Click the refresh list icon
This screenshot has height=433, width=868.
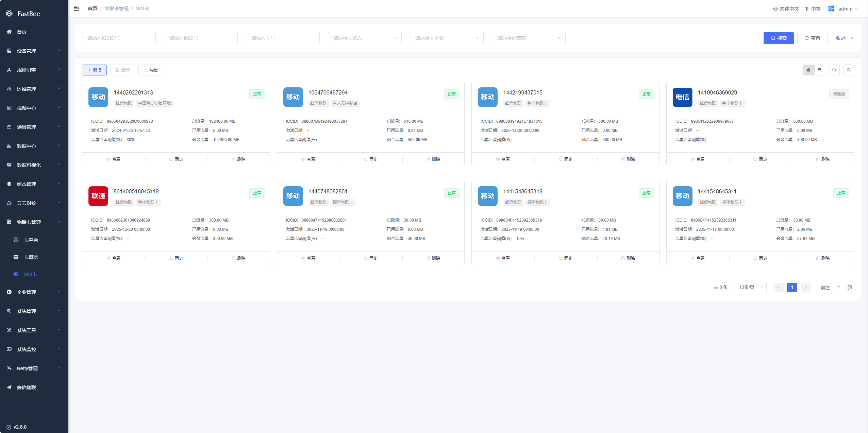pyautogui.click(x=848, y=70)
